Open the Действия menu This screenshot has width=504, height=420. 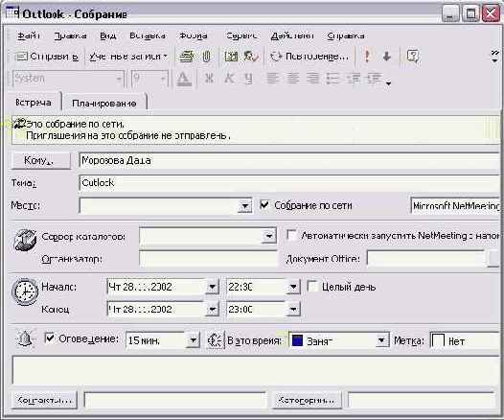click(292, 35)
